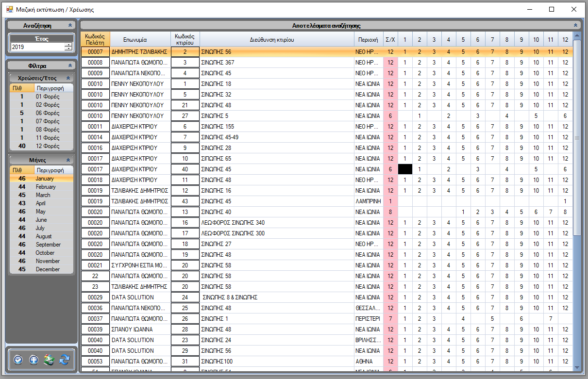Viewport: 588px width, 379px height.
Task: Increase the year with the up spinner arrow
Action: pyautogui.click(x=68, y=45)
